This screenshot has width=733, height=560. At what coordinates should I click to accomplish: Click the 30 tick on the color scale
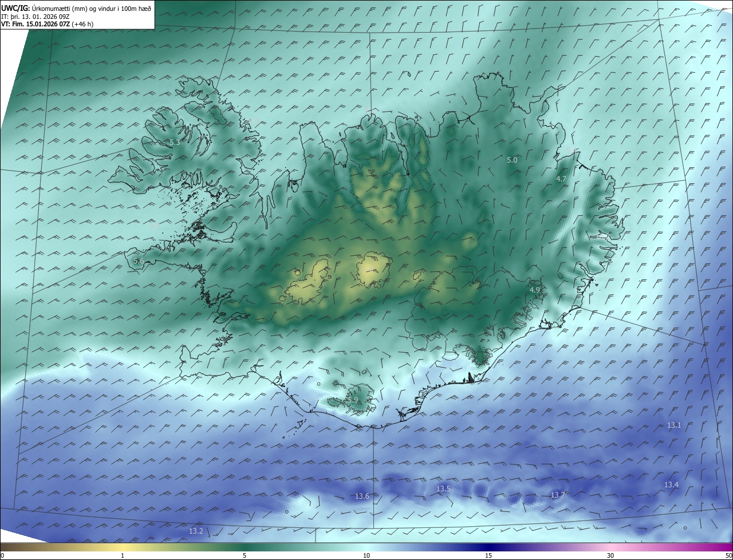point(610,556)
